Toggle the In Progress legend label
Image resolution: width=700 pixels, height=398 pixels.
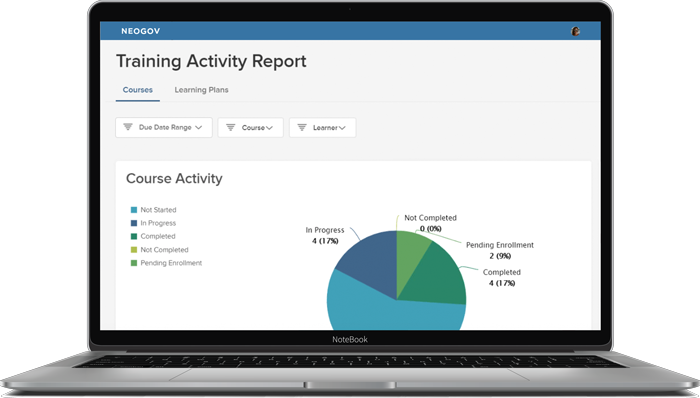click(158, 223)
